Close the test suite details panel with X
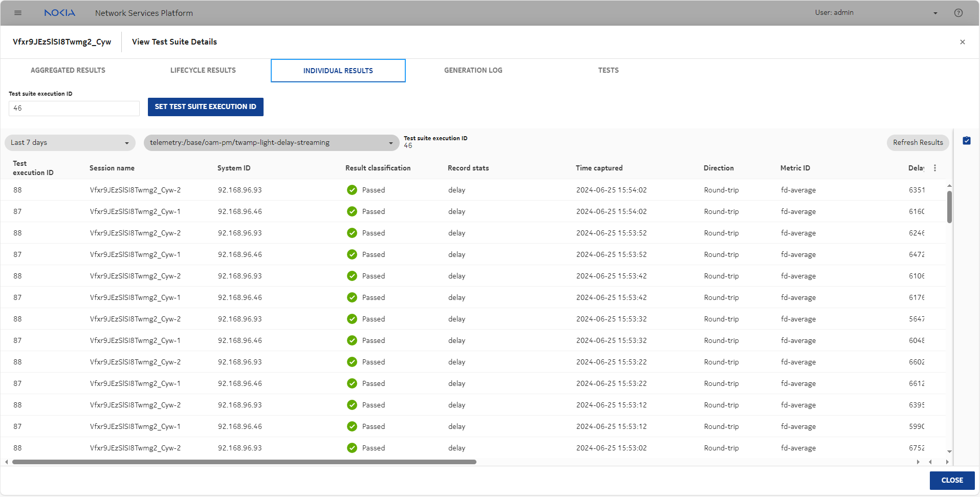This screenshot has width=980, height=497. [962, 42]
